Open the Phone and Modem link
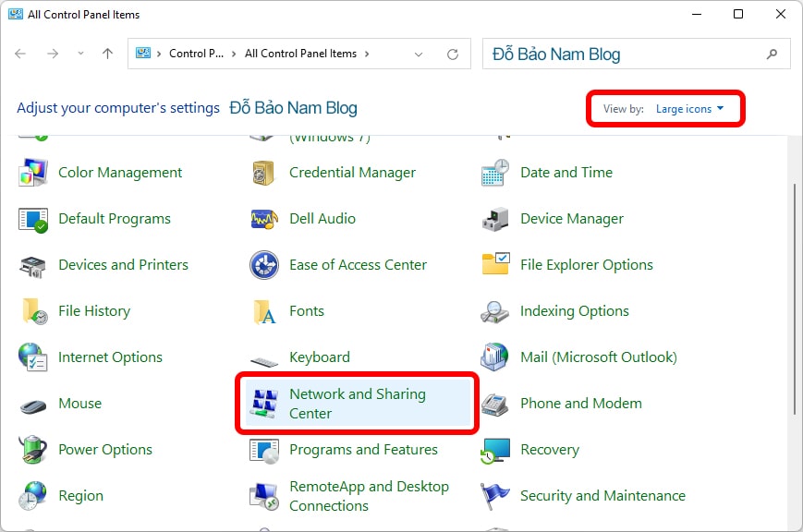The width and height of the screenshot is (803, 532). (x=581, y=404)
